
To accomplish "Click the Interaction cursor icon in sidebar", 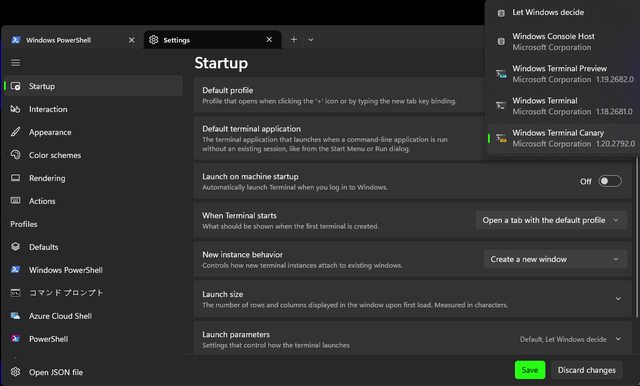I will point(16,109).
